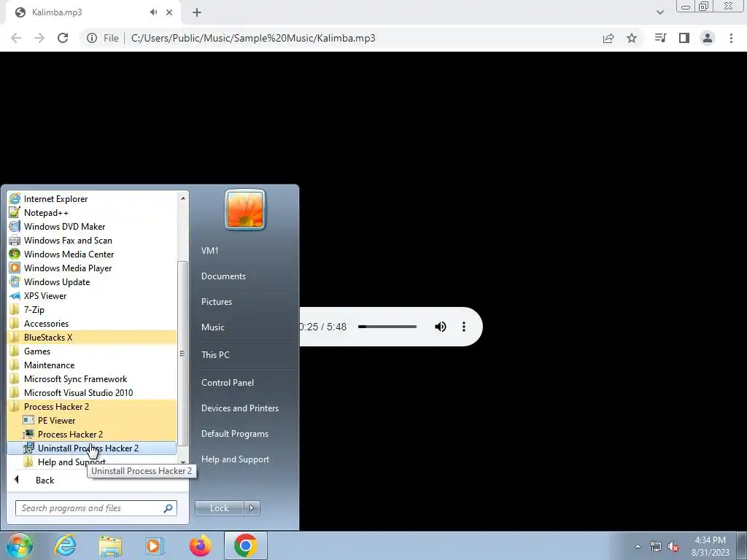Open Devices and Printers
Image resolution: width=747 pixels, height=560 pixels.
coord(240,408)
